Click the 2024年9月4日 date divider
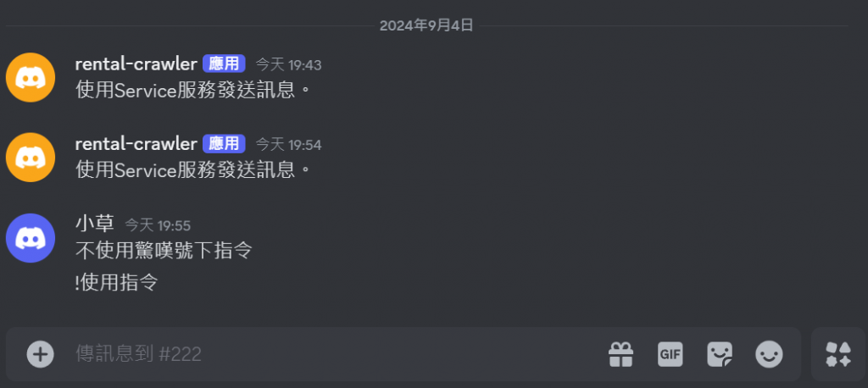Screen dimensions: 868x388 (x=426, y=25)
